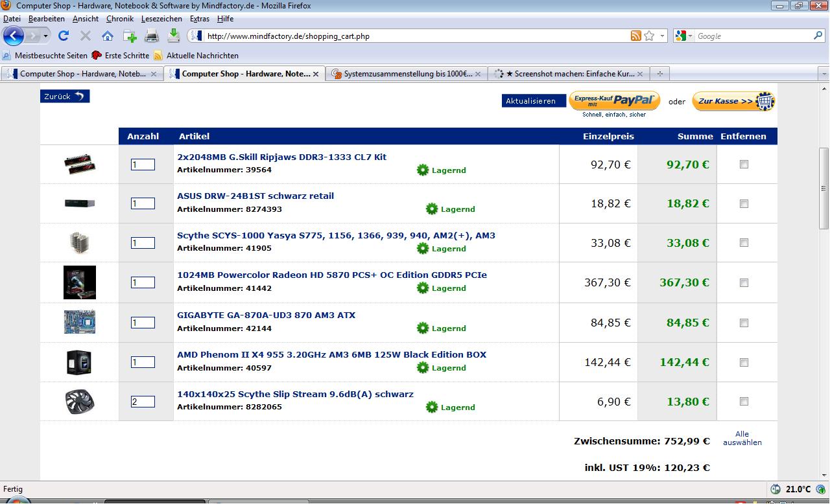Check remove box for G.Skill Ripjaws row
This screenshot has width=830, height=504.
pos(744,165)
